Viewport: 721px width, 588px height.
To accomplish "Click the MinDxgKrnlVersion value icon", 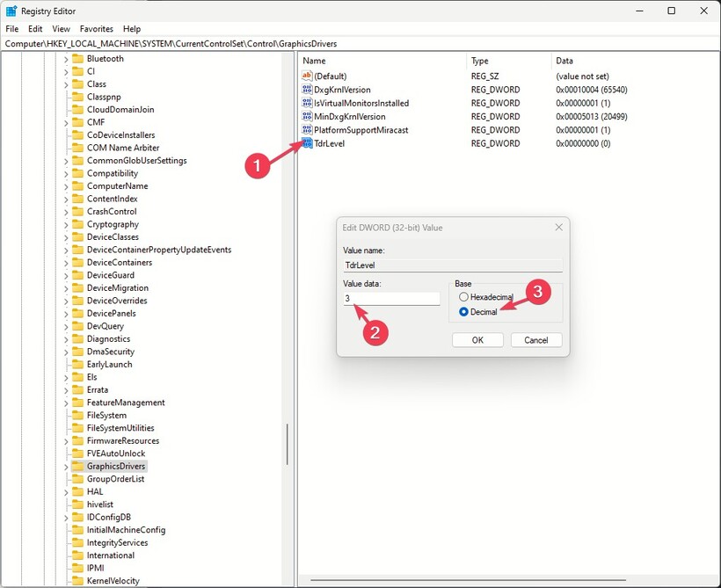I will (x=307, y=117).
